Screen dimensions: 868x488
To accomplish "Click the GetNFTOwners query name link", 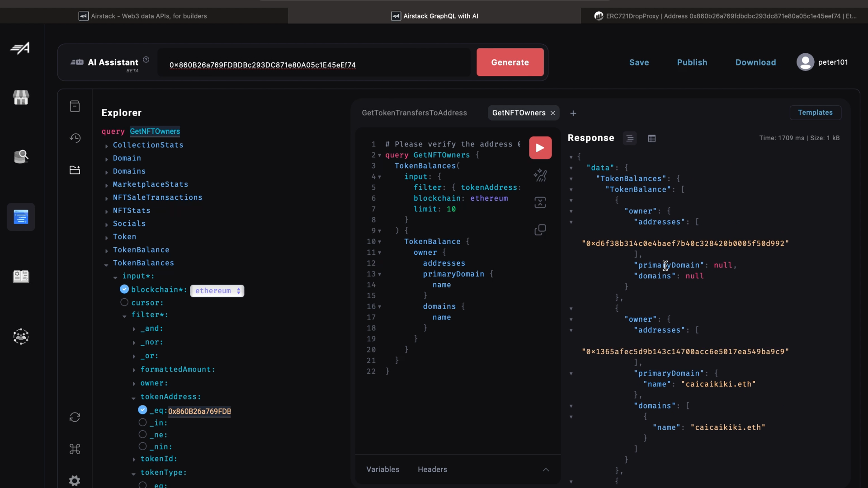I will pos(155,131).
